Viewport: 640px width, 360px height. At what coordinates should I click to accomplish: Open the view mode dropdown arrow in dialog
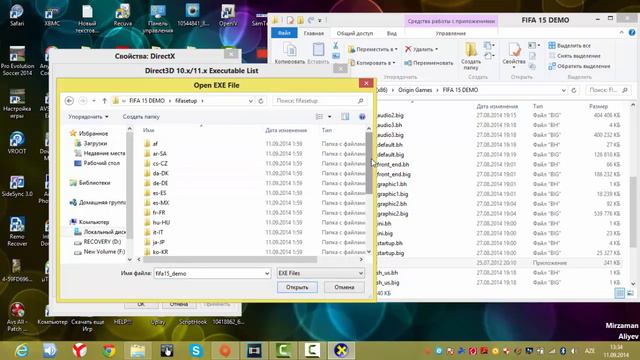click(330, 117)
